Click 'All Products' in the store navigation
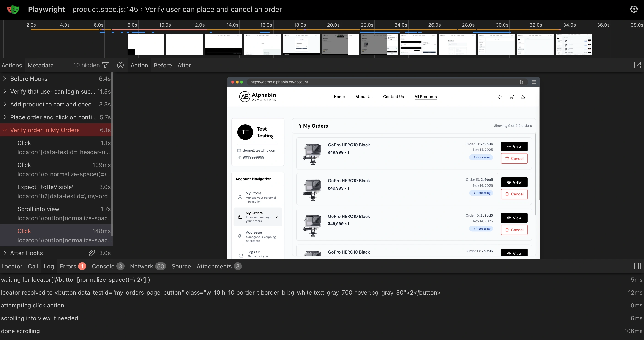Image resolution: width=644 pixels, height=340 pixels. tap(426, 97)
